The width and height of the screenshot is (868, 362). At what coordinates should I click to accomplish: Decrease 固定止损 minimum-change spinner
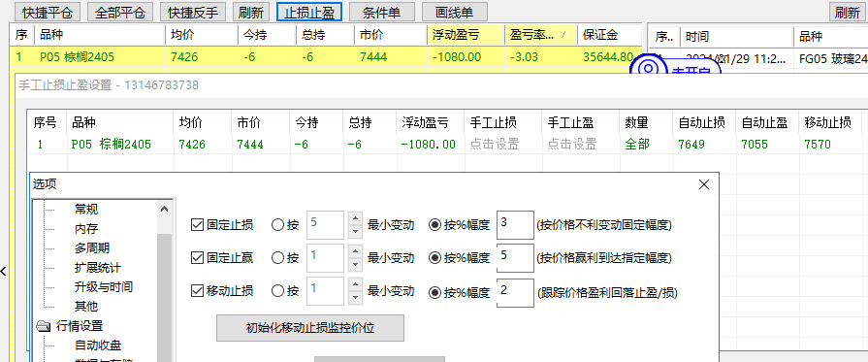point(355,232)
